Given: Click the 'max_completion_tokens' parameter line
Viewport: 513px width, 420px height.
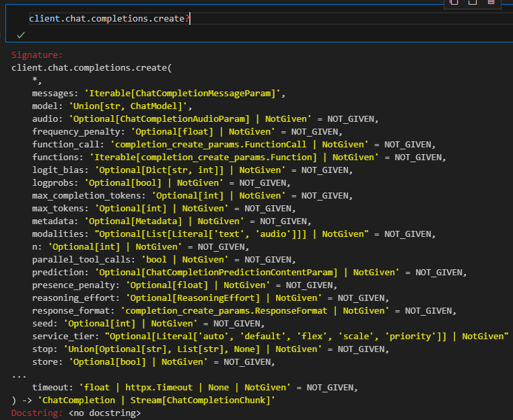Looking at the screenshot, I should (x=193, y=196).
